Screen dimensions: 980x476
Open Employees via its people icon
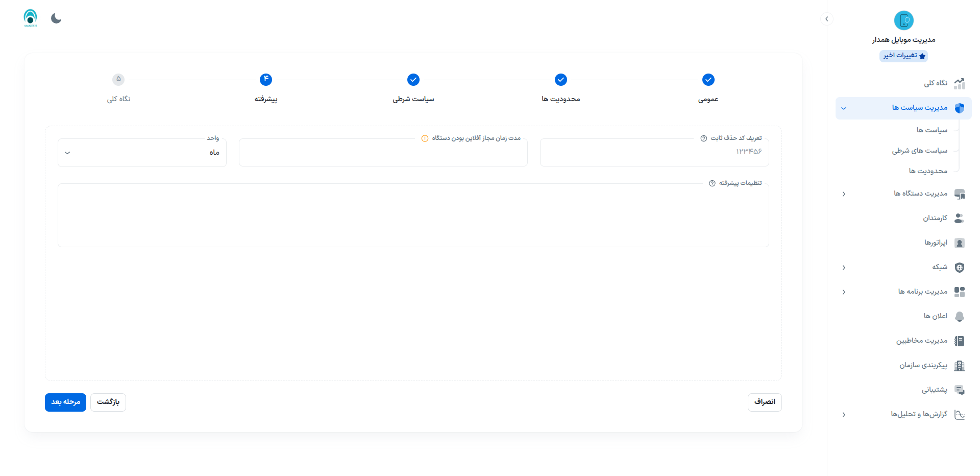tap(959, 218)
